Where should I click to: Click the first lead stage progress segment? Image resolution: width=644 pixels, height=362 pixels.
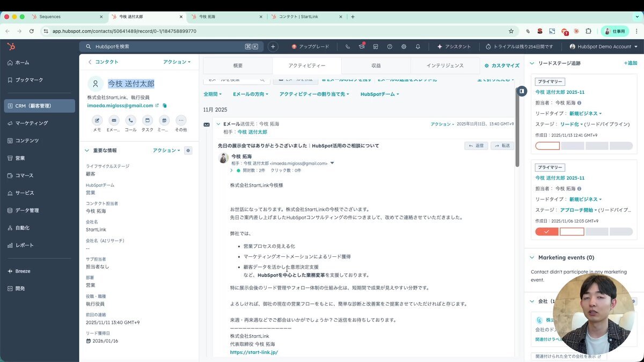pos(547,145)
